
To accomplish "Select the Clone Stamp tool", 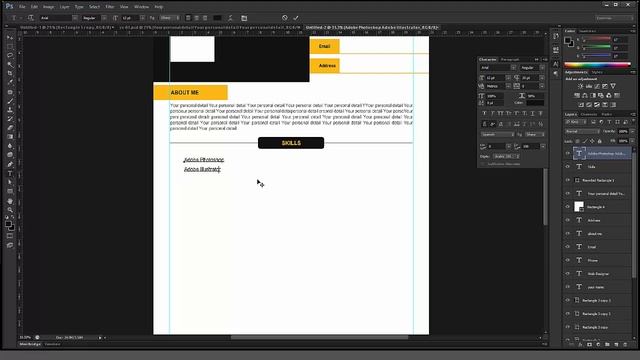I will coord(10,110).
